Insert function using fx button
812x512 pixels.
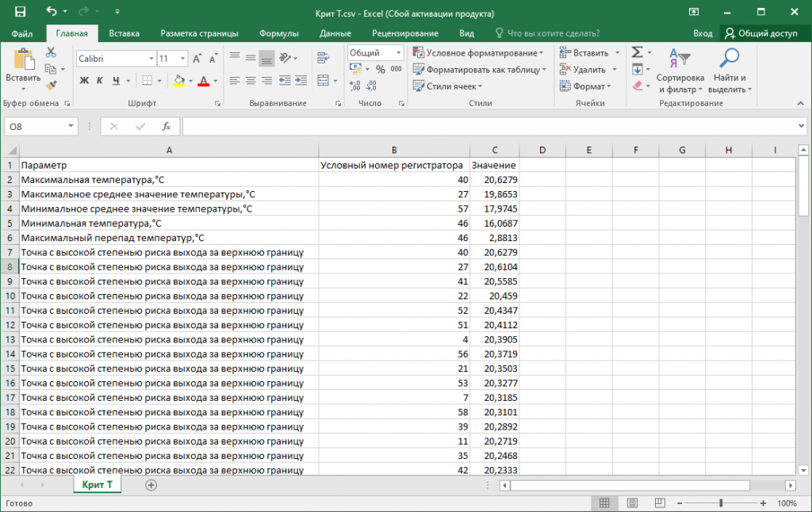[x=167, y=126]
